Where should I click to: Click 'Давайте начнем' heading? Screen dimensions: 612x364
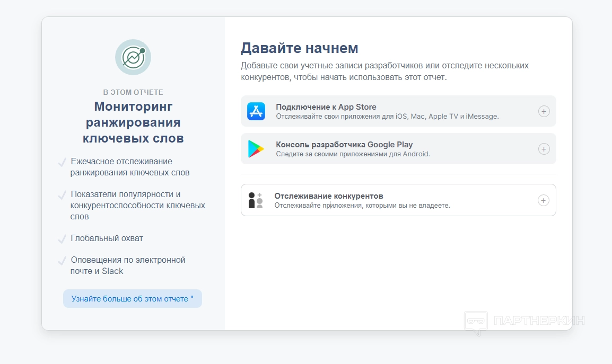(299, 48)
